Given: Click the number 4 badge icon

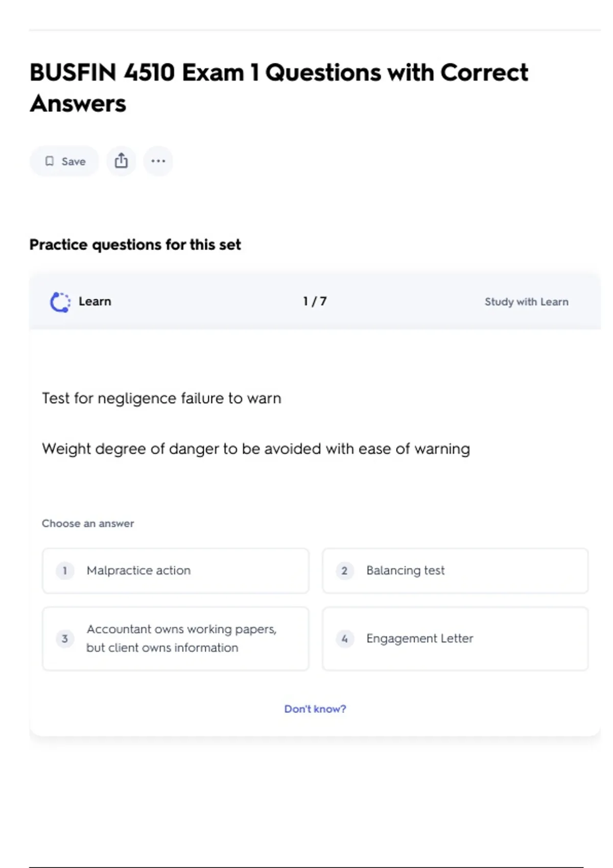Looking at the screenshot, I should click(x=344, y=638).
